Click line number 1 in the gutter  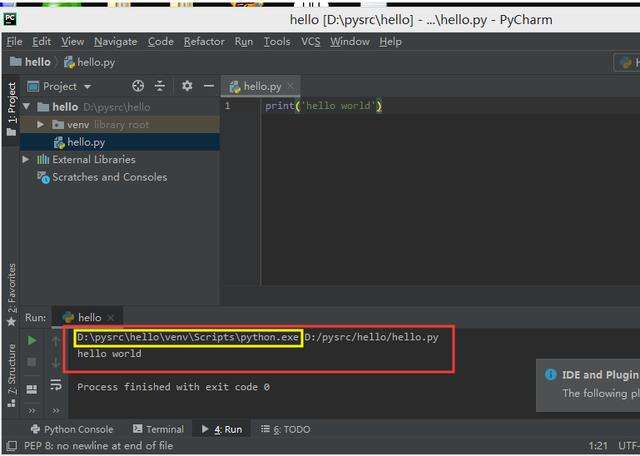(x=227, y=106)
